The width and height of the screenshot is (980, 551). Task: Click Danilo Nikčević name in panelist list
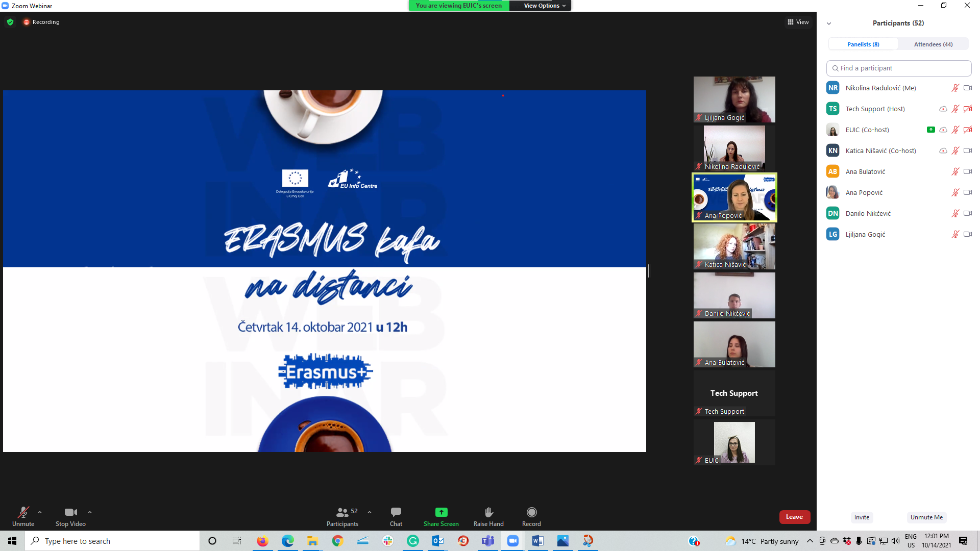coord(868,213)
